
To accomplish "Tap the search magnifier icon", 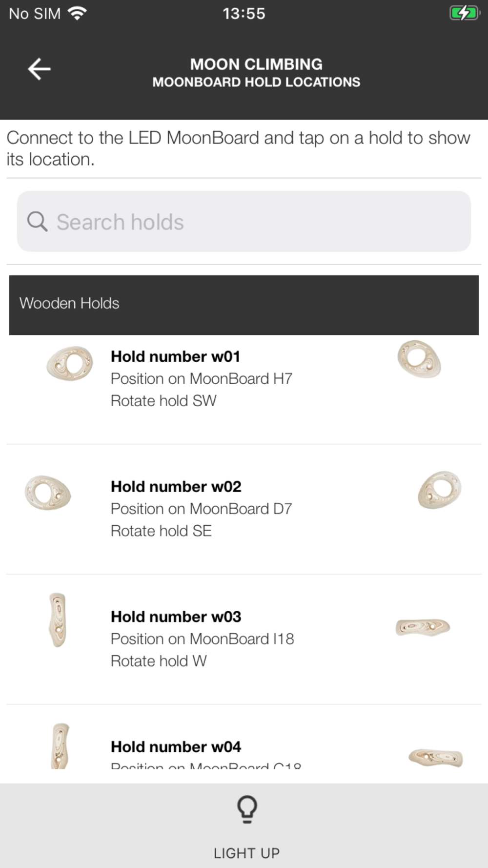I will pyautogui.click(x=37, y=222).
